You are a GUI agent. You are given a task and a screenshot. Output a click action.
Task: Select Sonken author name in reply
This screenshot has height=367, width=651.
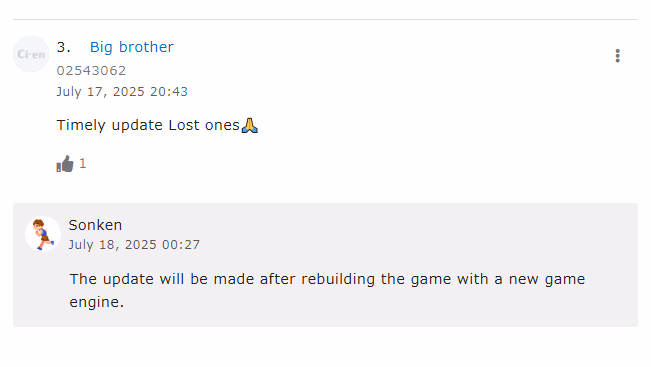(95, 225)
